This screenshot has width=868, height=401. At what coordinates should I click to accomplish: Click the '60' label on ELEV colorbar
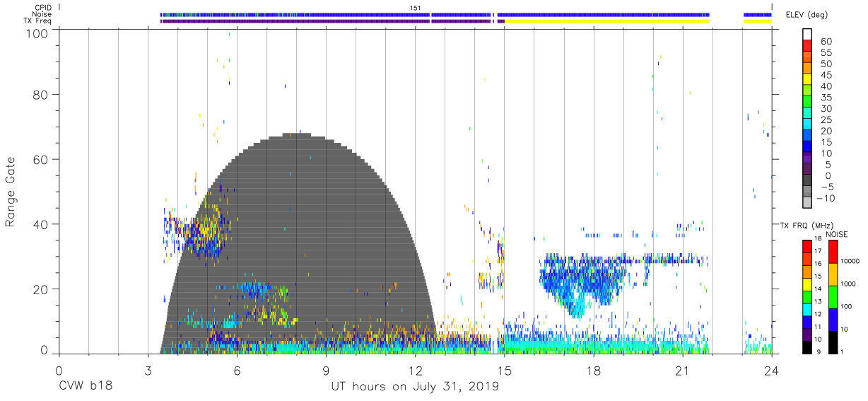pos(826,42)
